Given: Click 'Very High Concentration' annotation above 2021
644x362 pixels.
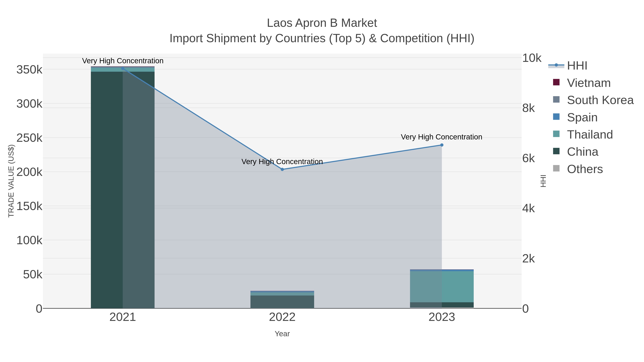Looking at the screenshot, I should pyautogui.click(x=123, y=61).
